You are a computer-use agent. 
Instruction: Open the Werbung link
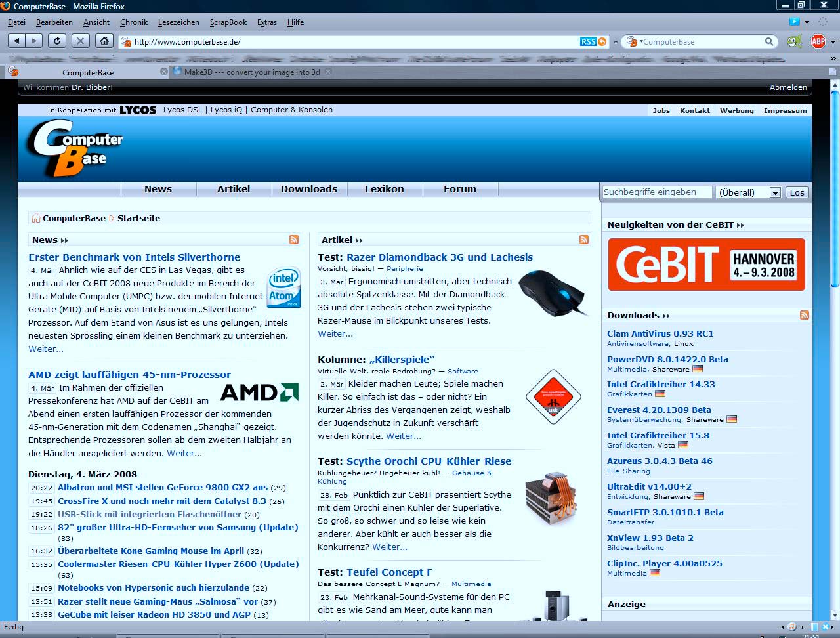coord(737,110)
